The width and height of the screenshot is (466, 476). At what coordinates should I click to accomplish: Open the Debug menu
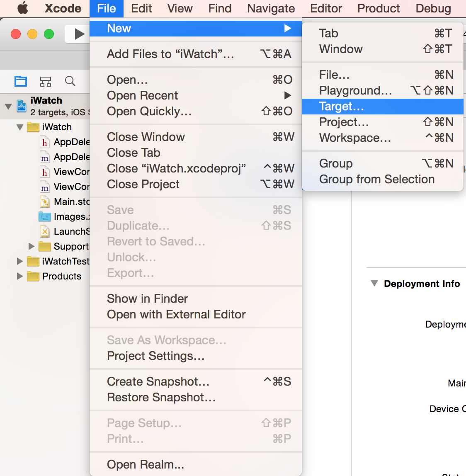[x=433, y=8]
